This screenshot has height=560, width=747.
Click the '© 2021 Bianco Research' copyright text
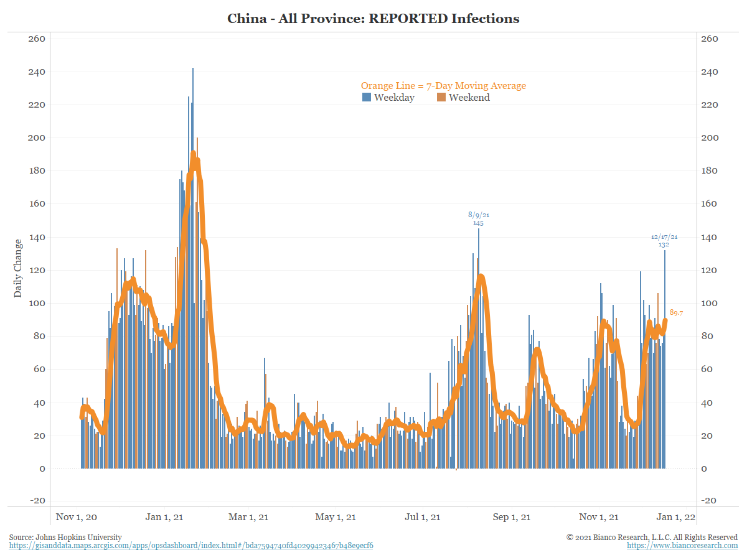click(x=652, y=537)
